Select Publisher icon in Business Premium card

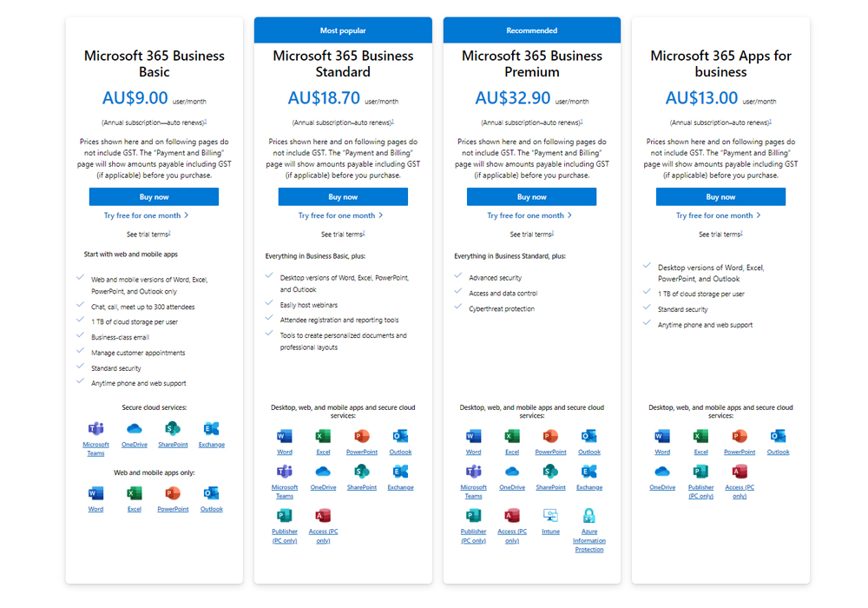click(x=473, y=516)
